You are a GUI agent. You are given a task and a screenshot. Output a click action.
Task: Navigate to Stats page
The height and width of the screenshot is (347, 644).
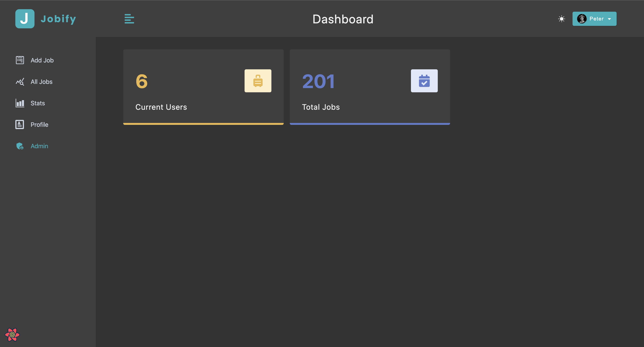click(38, 103)
